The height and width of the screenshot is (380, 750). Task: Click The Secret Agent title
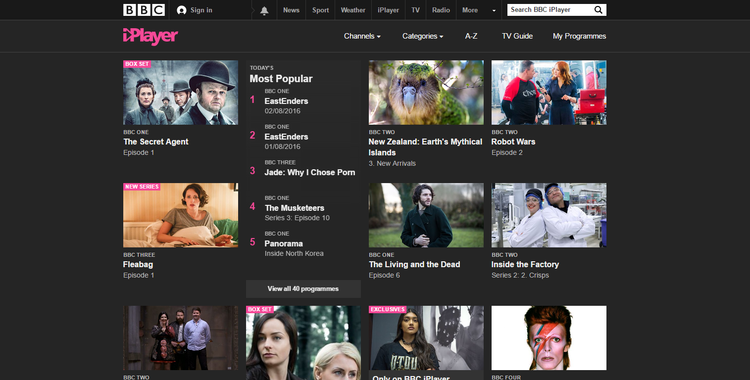pos(156,142)
